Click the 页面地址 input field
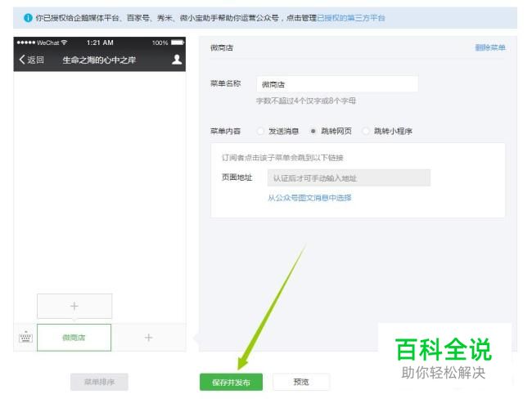532x408 pixels. (x=349, y=178)
